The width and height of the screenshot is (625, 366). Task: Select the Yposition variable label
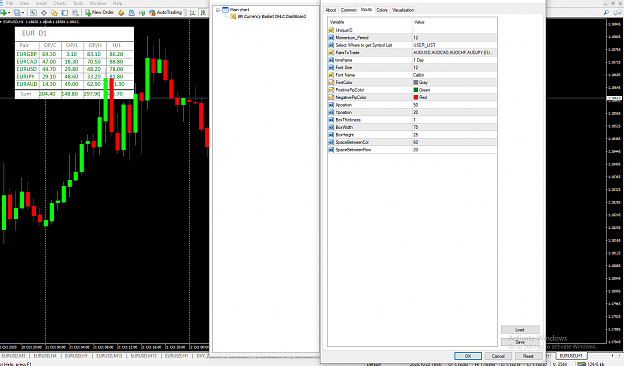tap(344, 112)
